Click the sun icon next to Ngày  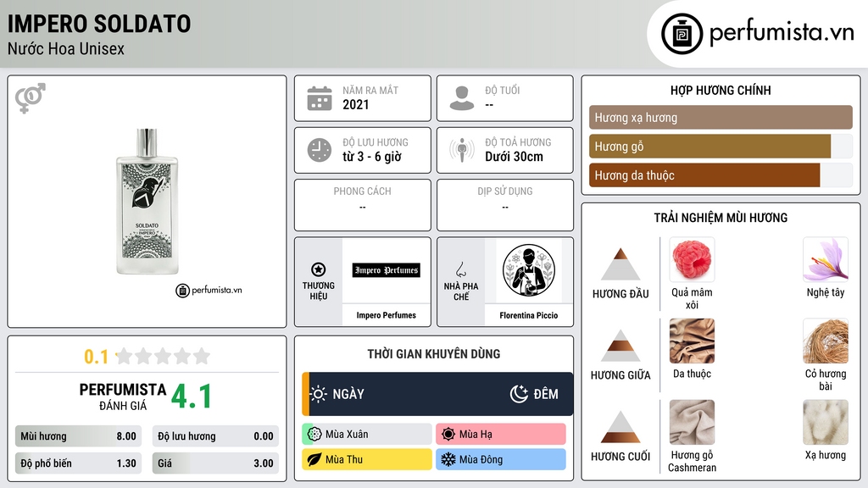coord(319,394)
